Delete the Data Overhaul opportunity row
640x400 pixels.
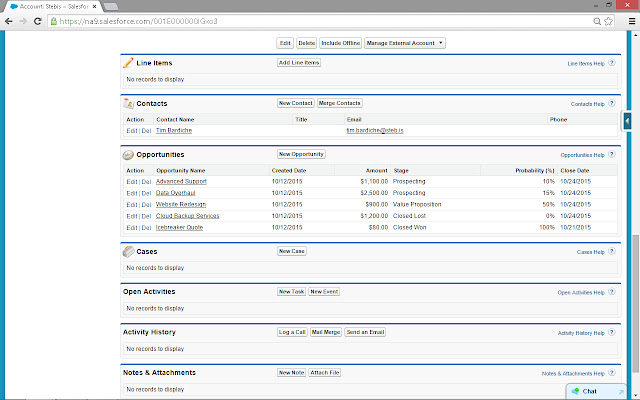(146, 193)
